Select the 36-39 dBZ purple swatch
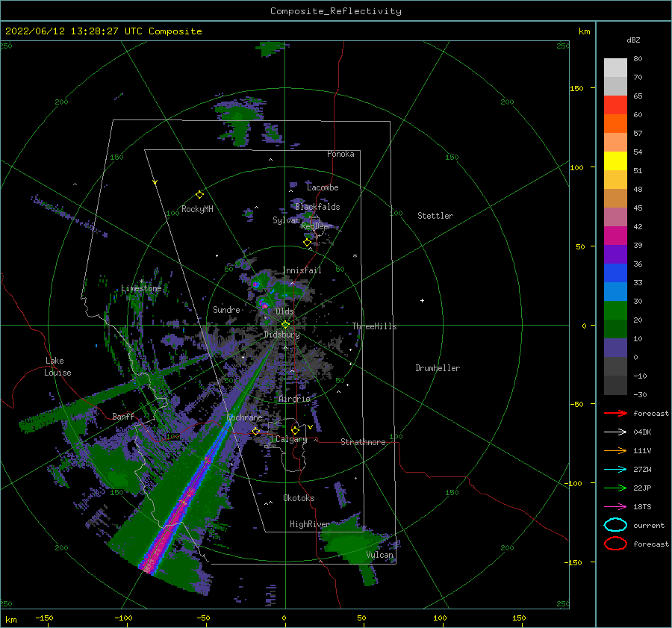 coord(615,255)
